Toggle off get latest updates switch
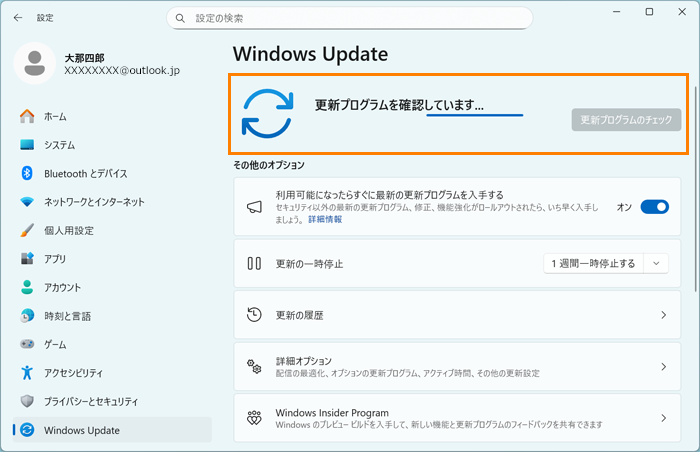700x452 pixels. point(654,207)
